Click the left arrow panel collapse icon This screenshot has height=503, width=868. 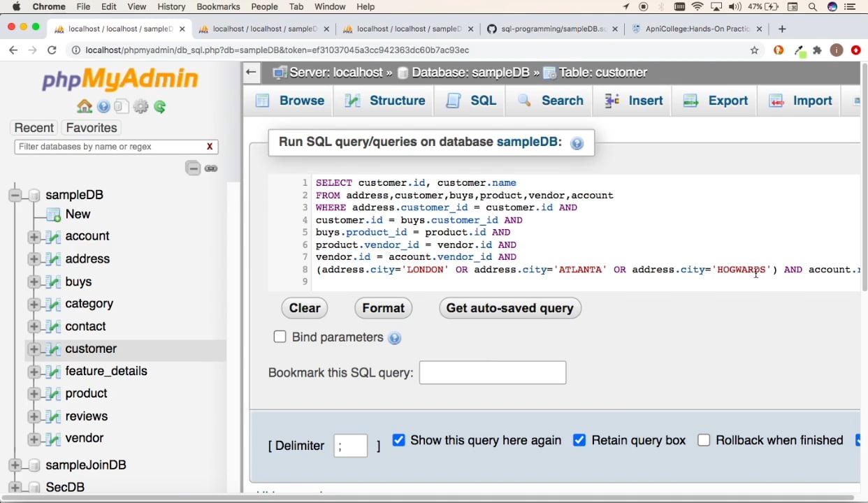251,72
